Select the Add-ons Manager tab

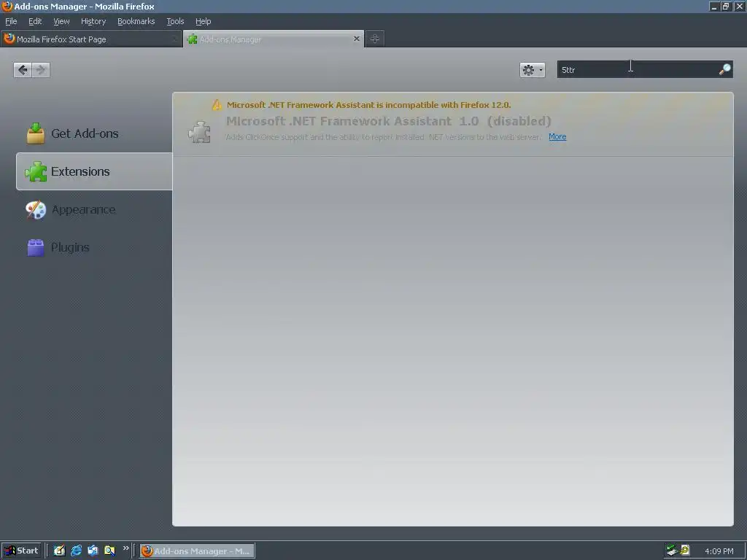coord(274,39)
